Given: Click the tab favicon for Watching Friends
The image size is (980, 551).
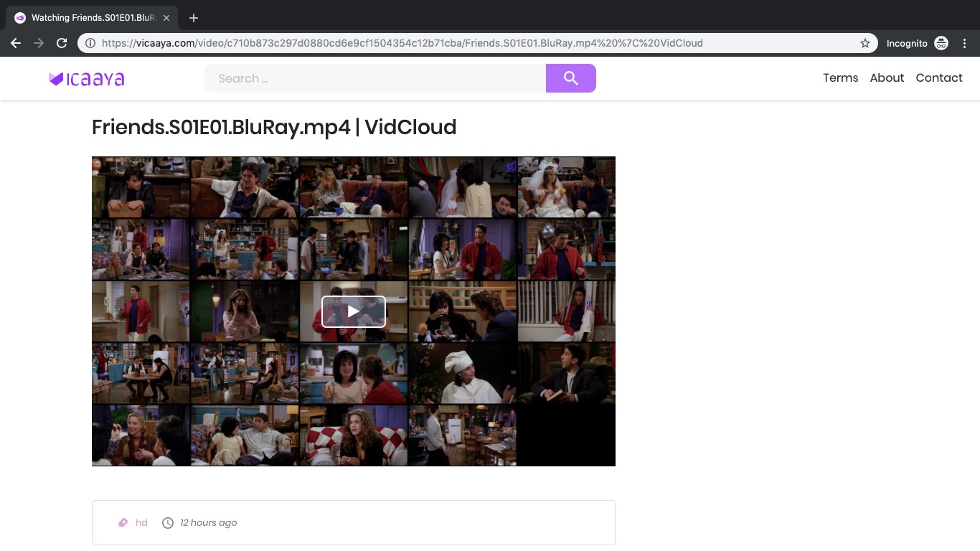Looking at the screenshot, I should pyautogui.click(x=20, y=18).
